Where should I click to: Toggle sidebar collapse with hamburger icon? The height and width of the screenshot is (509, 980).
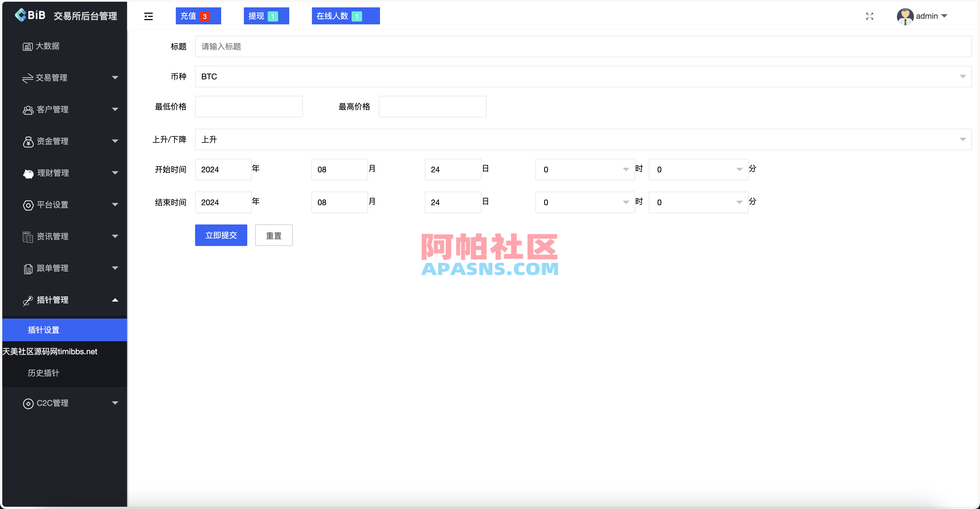click(x=148, y=16)
